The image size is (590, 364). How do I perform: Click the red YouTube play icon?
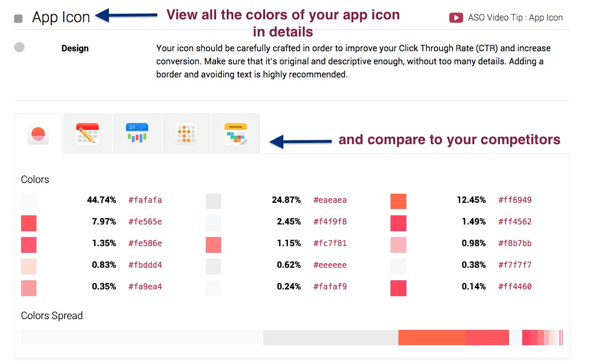[x=456, y=18]
